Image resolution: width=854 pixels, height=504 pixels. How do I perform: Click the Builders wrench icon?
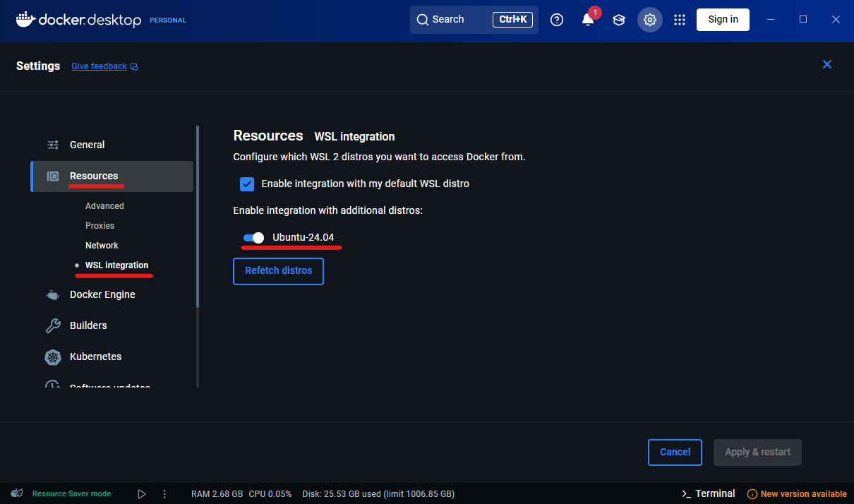[x=53, y=325]
